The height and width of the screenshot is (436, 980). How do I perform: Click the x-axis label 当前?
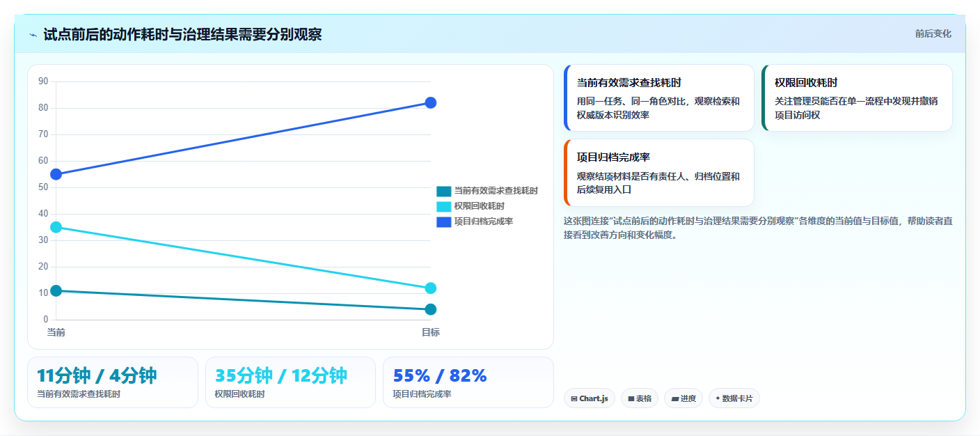click(x=56, y=332)
